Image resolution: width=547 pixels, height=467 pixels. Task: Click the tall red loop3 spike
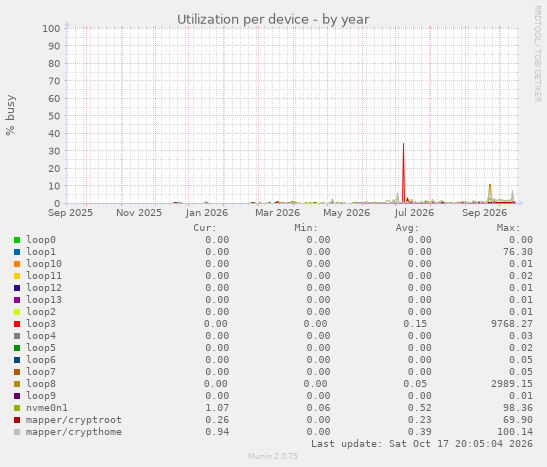(404, 173)
